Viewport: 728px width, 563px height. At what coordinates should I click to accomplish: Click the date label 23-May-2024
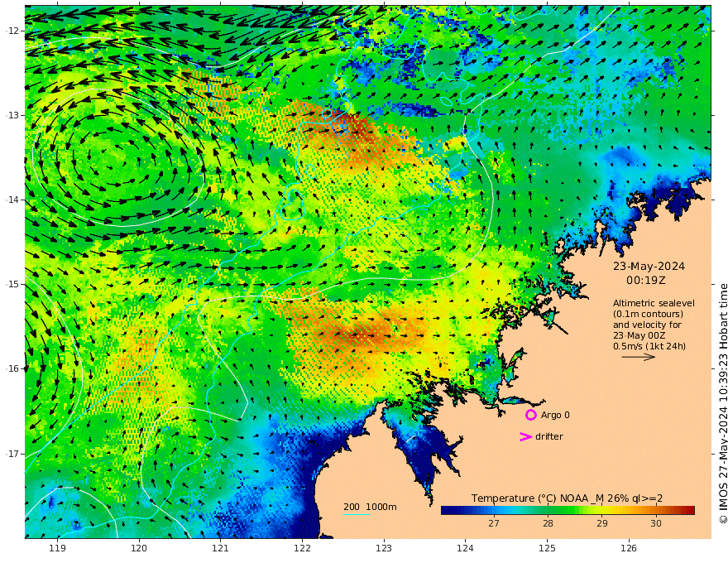coord(649,266)
